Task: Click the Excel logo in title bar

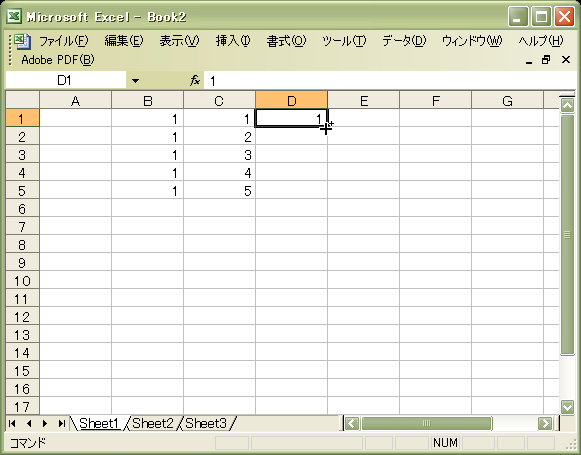Action: [14, 16]
